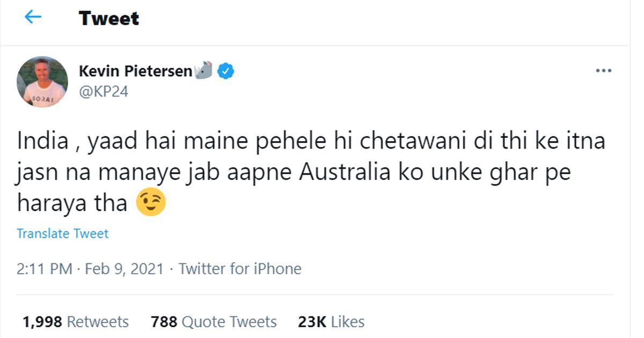Image resolution: width=644 pixels, height=338 pixels.
Task: Open the three-dot more options menu
Action: [604, 71]
